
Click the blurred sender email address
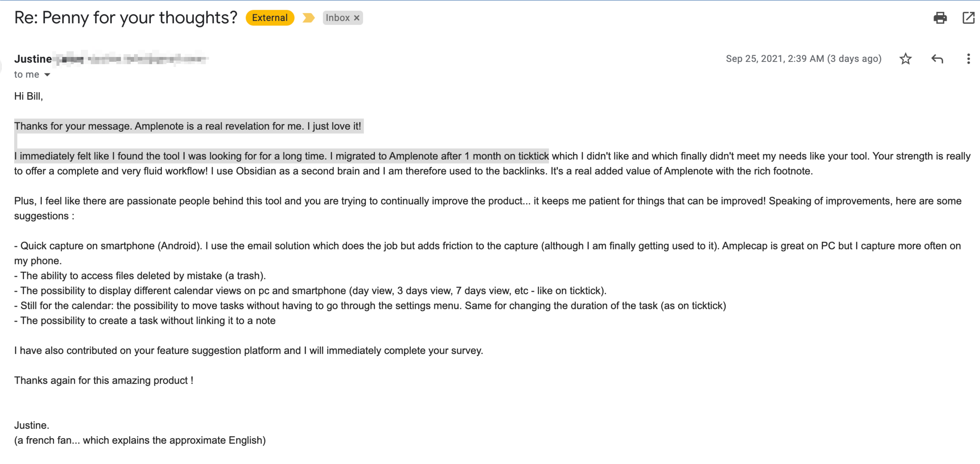[x=131, y=59]
